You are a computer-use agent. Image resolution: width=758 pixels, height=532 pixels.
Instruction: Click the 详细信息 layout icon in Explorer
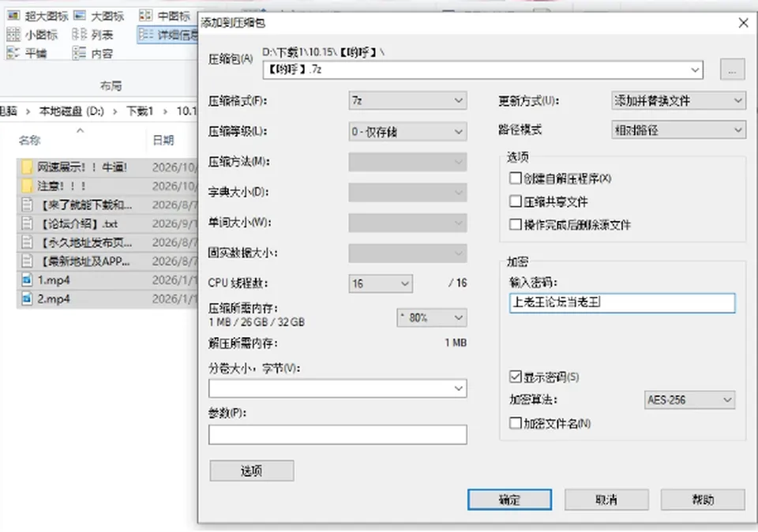[x=145, y=34]
